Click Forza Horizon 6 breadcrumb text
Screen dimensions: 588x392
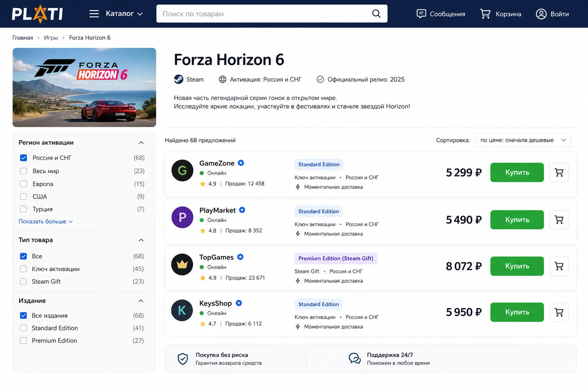tap(90, 38)
